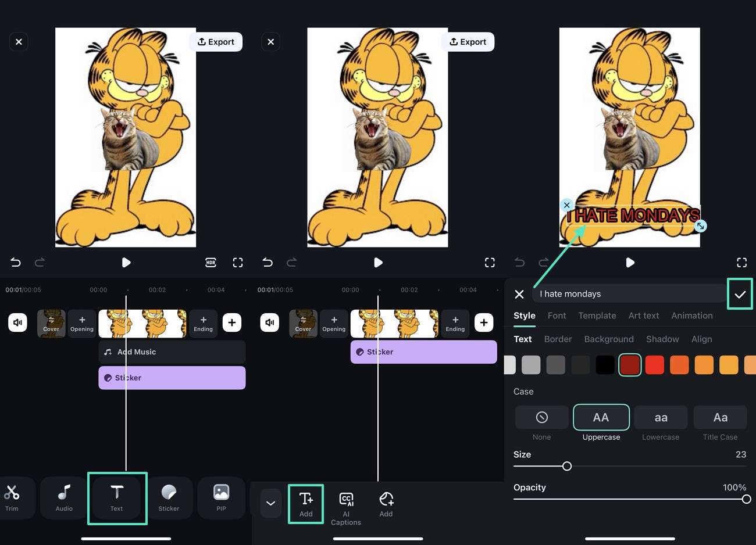Open the Audio tool

[x=64, y=498]
